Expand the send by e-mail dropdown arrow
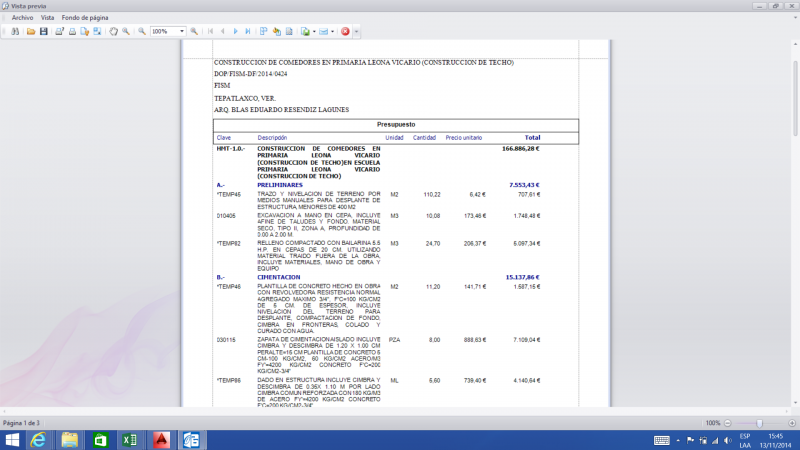The image size is (800, 450). [333, 31]
